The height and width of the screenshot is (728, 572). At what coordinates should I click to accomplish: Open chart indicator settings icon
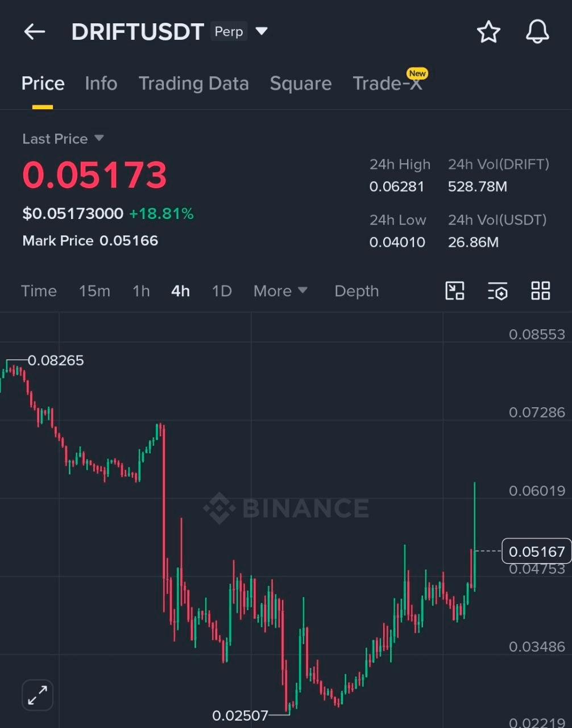(498, 291)
